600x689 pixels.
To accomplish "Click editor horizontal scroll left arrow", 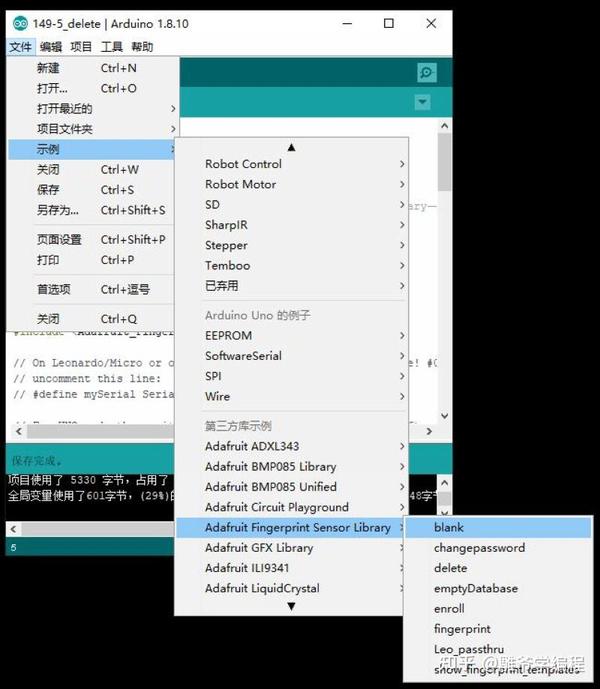I will (x=18, y=432).
